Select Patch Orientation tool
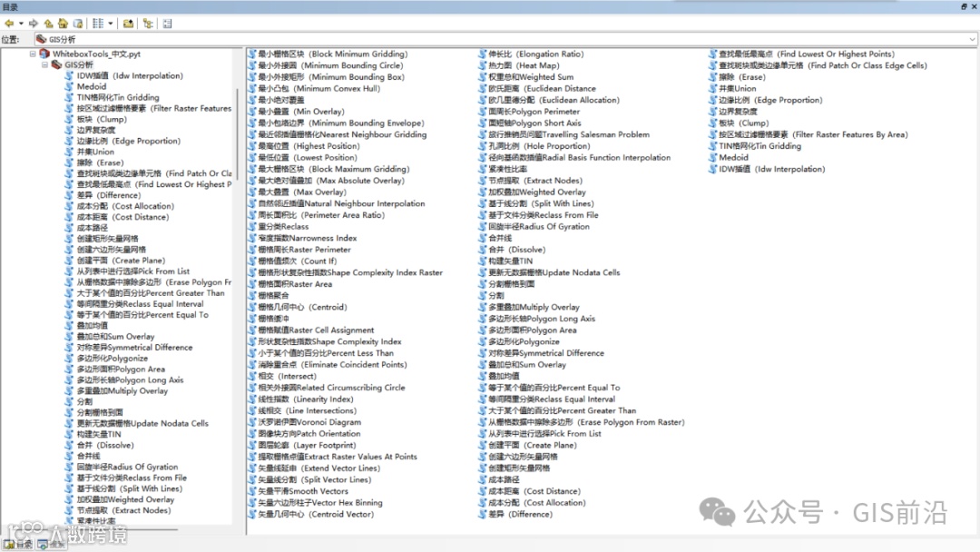The width and height of the screenshot is (980, 552). point(309,434)
